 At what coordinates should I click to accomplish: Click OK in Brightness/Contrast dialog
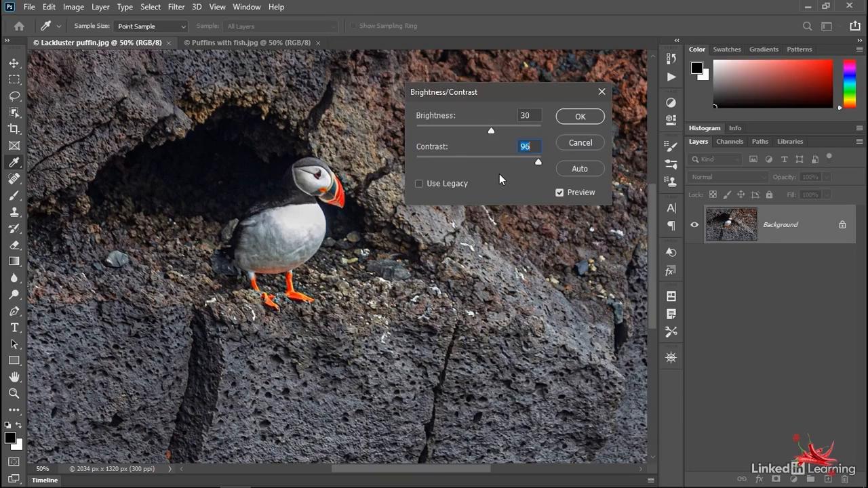(x=580, y=117)
